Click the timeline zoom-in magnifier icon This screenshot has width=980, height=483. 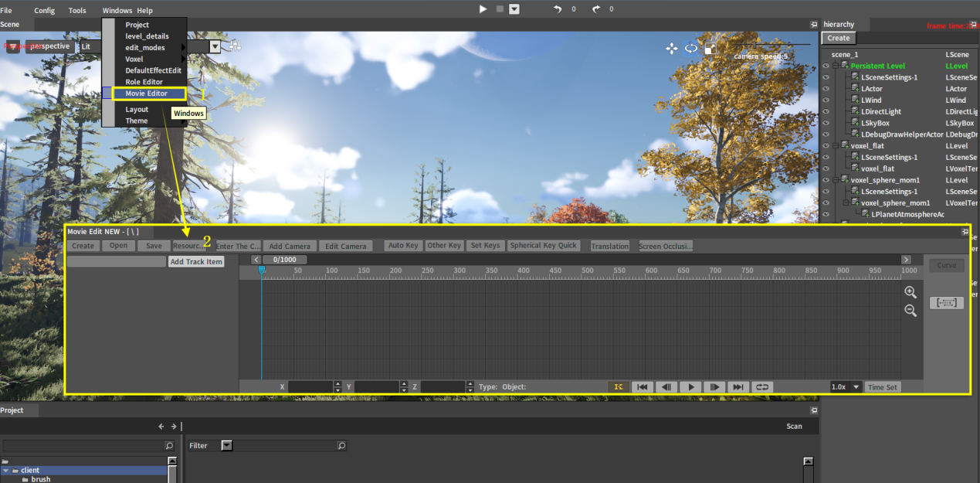910,292
